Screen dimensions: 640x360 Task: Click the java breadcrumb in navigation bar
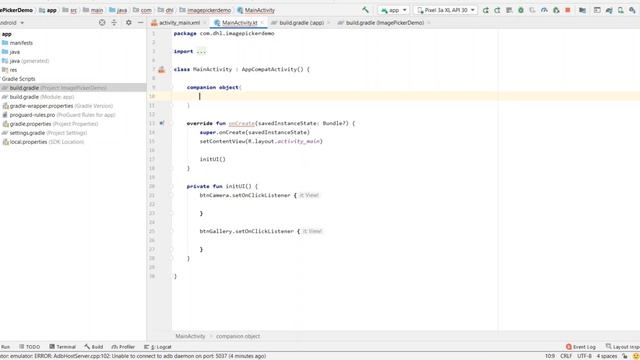pyautogui.click(x=118, y=10)
